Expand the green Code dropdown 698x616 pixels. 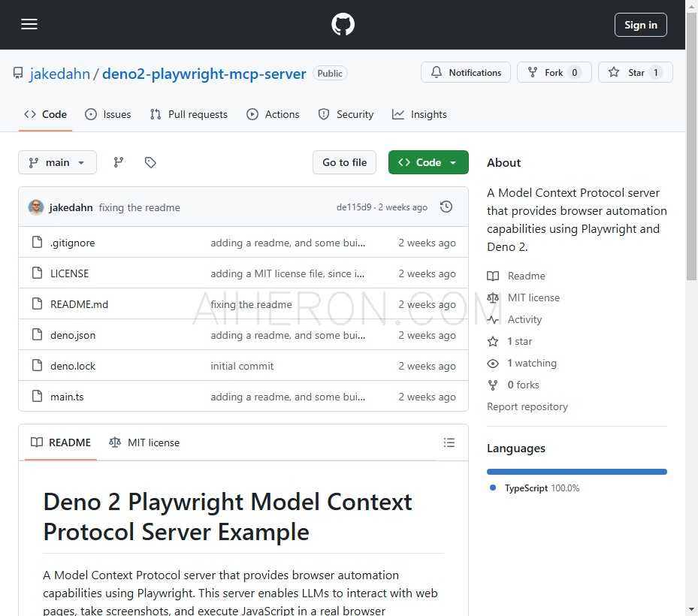(x=428, y=162)
